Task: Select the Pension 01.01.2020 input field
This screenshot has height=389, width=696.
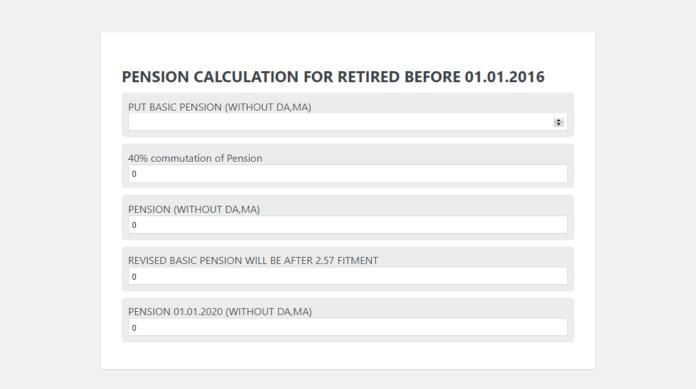Action: (348, 327)
